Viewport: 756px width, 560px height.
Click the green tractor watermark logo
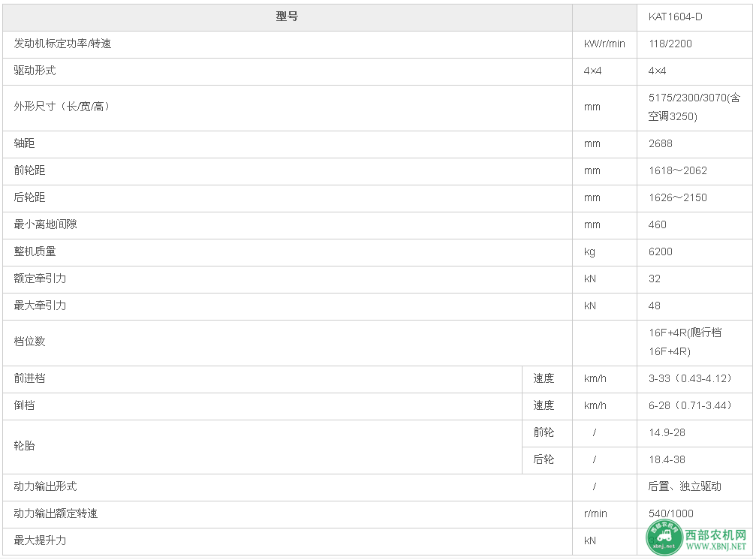664,537
